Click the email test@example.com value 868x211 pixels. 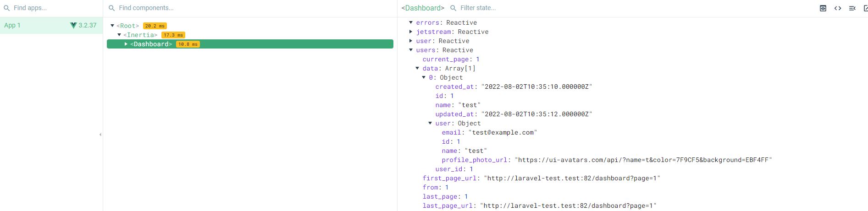point(503,132)
